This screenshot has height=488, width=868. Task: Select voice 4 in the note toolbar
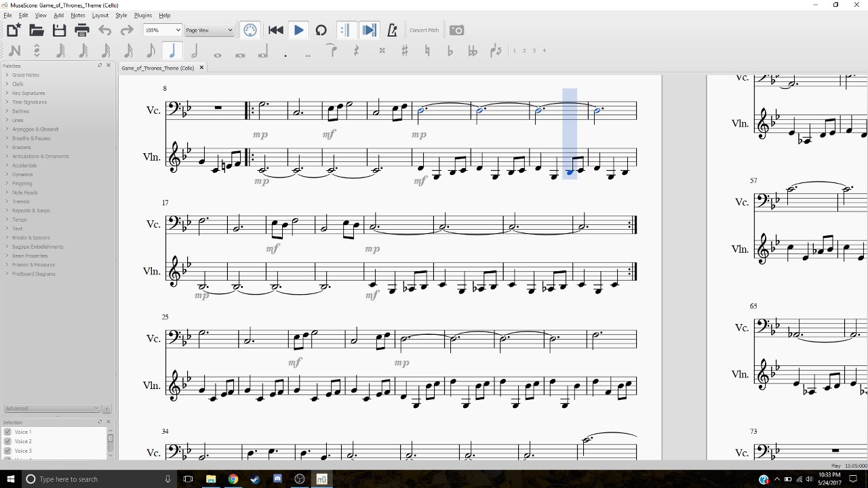544,51
